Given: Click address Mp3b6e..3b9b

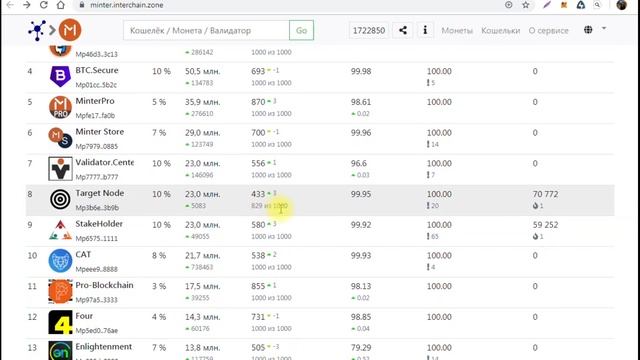Looking at the screenshot, I should click(x=97, y=207).
